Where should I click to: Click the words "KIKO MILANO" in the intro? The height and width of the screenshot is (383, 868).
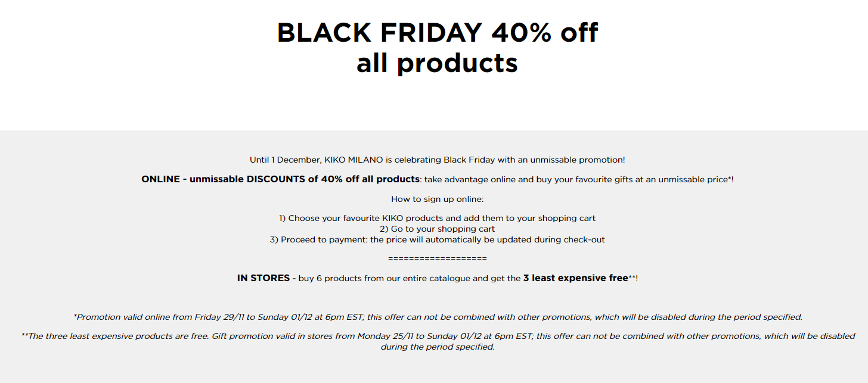pos(349,160)
